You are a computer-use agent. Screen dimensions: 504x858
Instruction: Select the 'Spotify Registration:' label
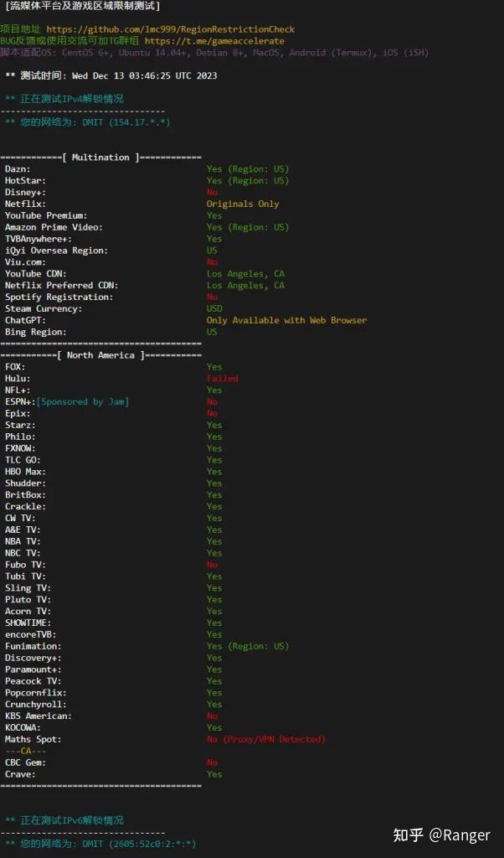59,297
